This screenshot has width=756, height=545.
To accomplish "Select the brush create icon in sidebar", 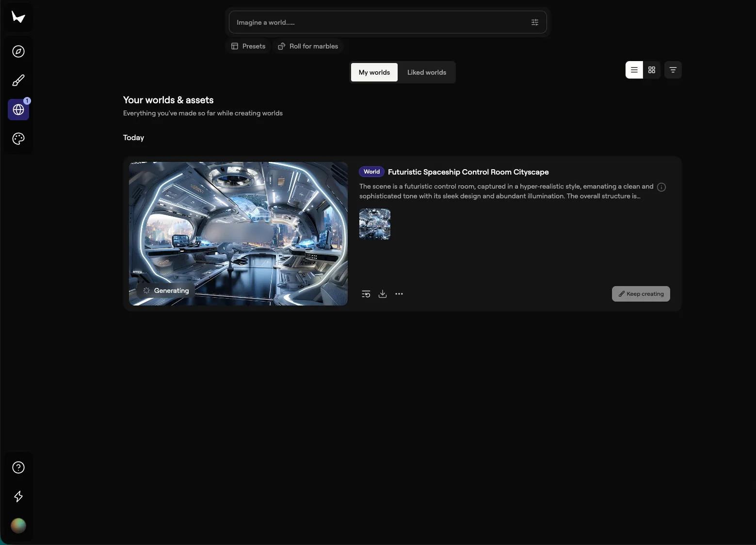I will coord(18,80).
